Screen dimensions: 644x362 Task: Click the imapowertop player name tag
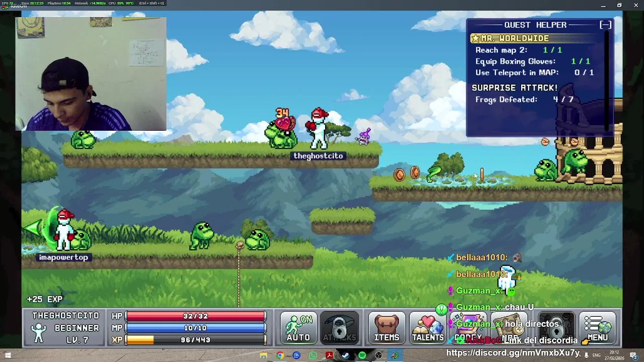tap(63, 257)
